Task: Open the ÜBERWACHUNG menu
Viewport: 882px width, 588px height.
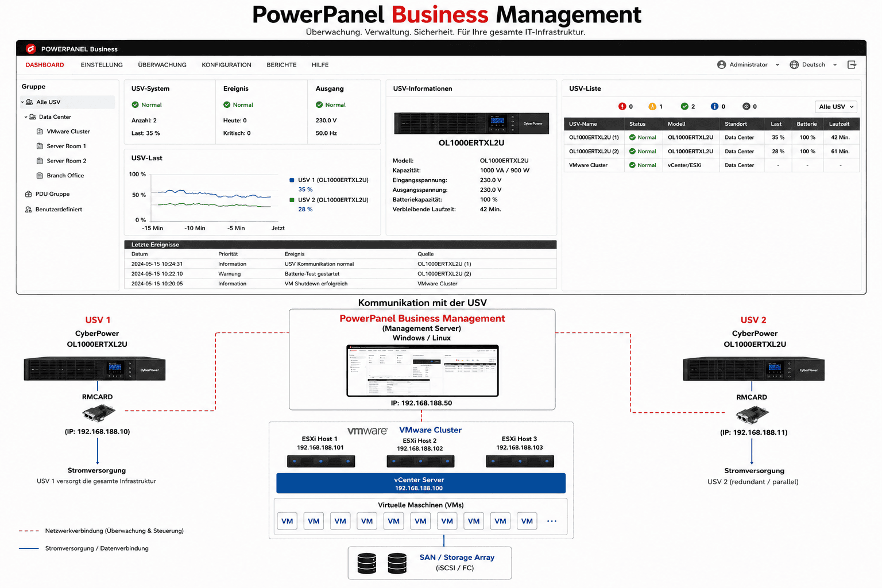Action: [163, 65]
